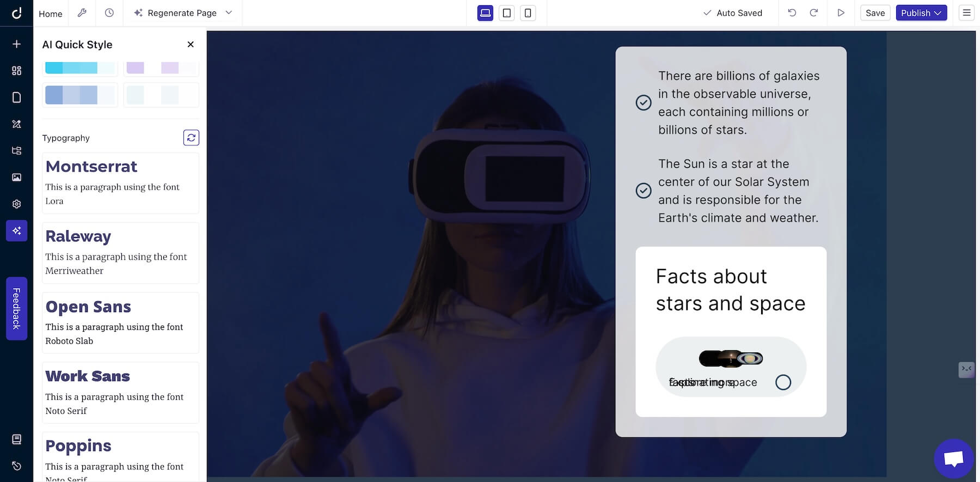Refresh Typography suggestions icon
The height and width of the screenshot is (482, 980).
(x=191, y=138)
